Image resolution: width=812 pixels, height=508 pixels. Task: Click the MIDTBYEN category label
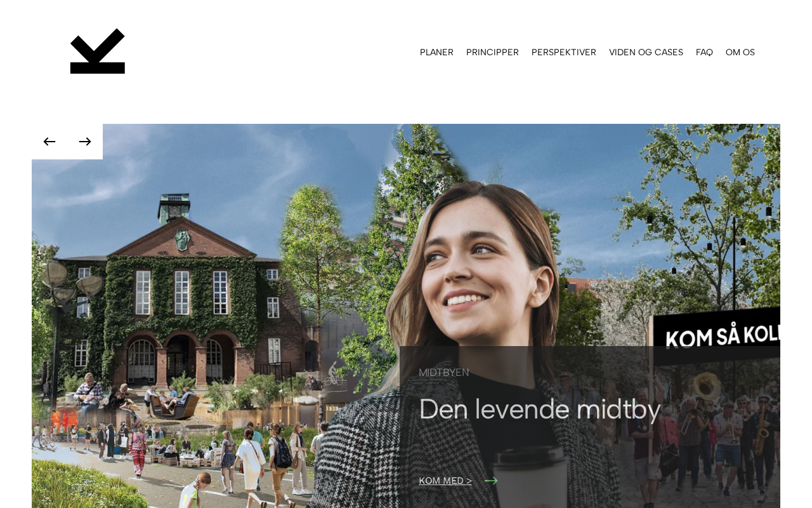(444, 372)
